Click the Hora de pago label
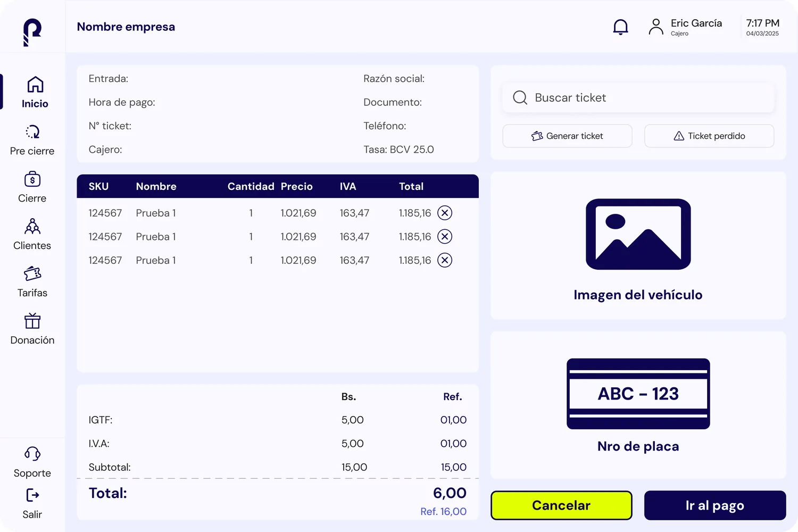The width and height of the screenshot is (798, 532). (x=122, y=102)
